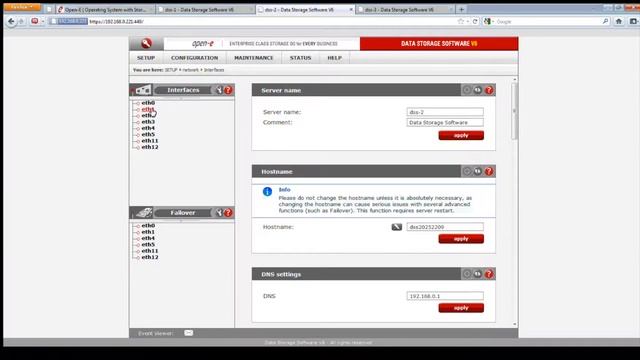Select eth0 in the Interfaces list
The width and height of the screenshot is (640, 360).
148,103
